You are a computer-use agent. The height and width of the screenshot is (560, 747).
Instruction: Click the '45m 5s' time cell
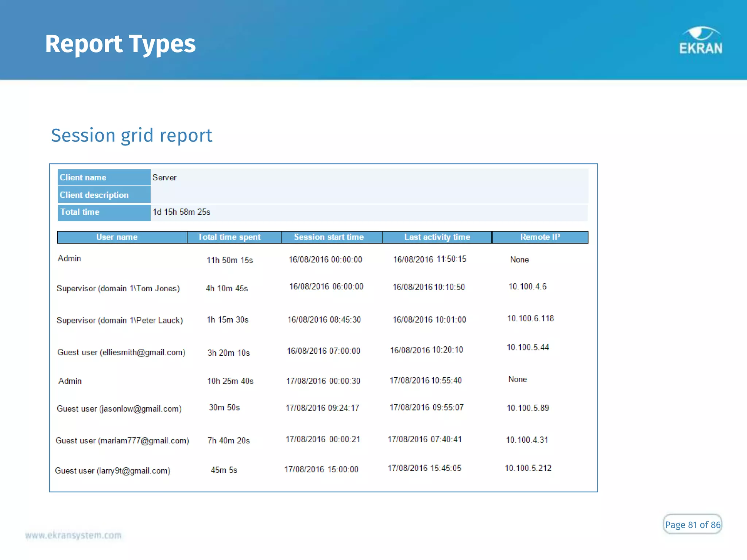coord(224,470)
